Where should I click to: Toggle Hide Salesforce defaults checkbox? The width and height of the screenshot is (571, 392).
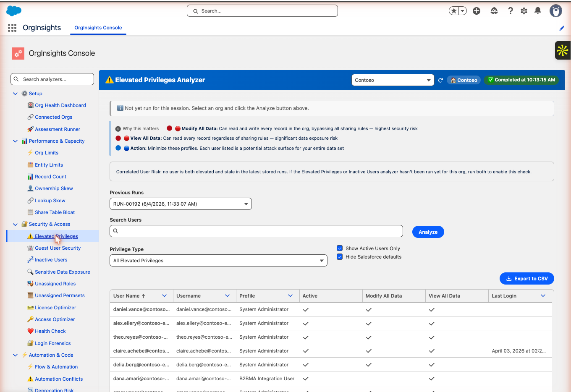coord(340,257)
